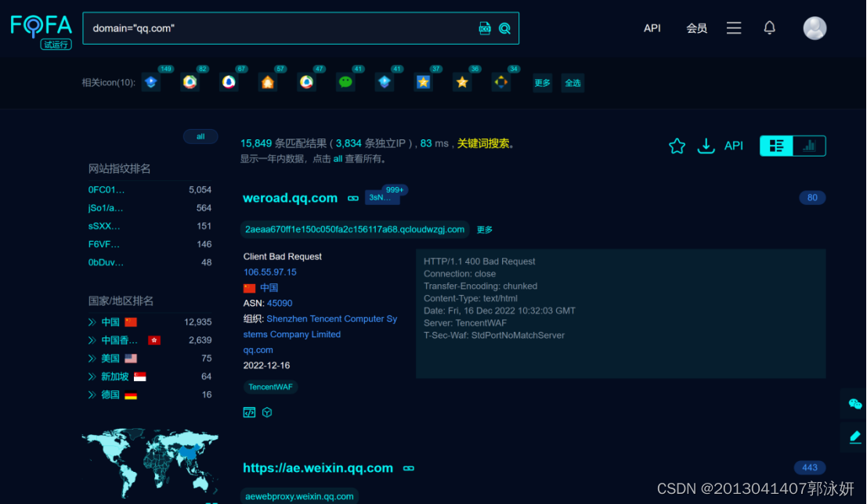Select related icon with count 47

coord(307,82)
